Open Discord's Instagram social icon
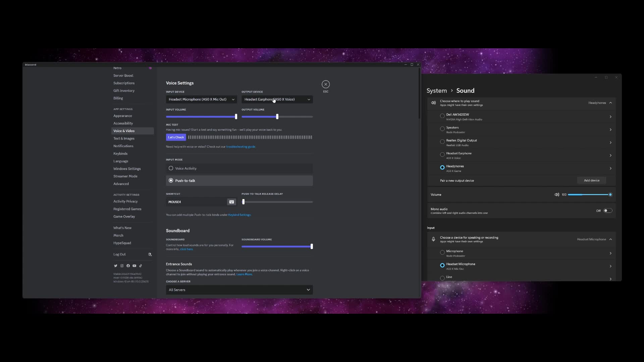644x362 pixels. click(x=122, y=266)
